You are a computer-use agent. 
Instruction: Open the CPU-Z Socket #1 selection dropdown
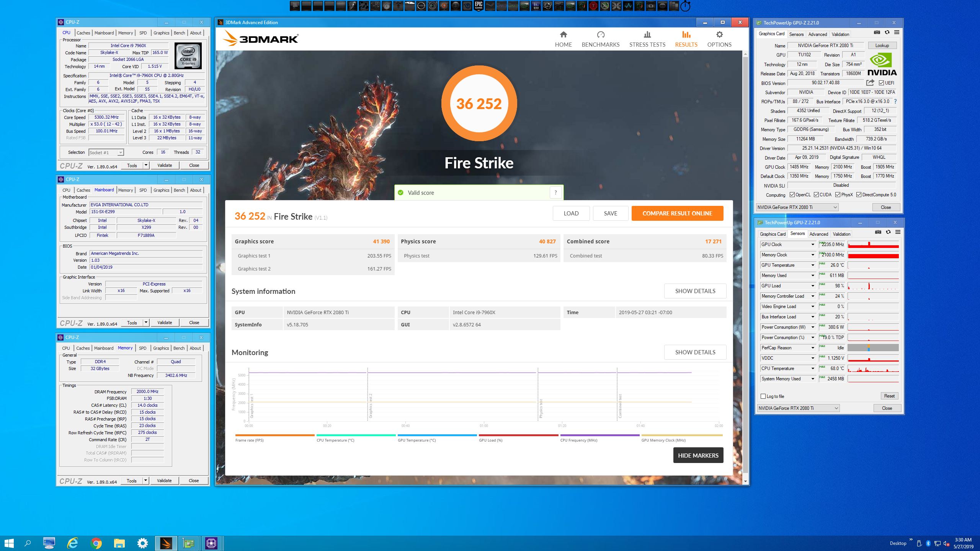click(106, 152)
